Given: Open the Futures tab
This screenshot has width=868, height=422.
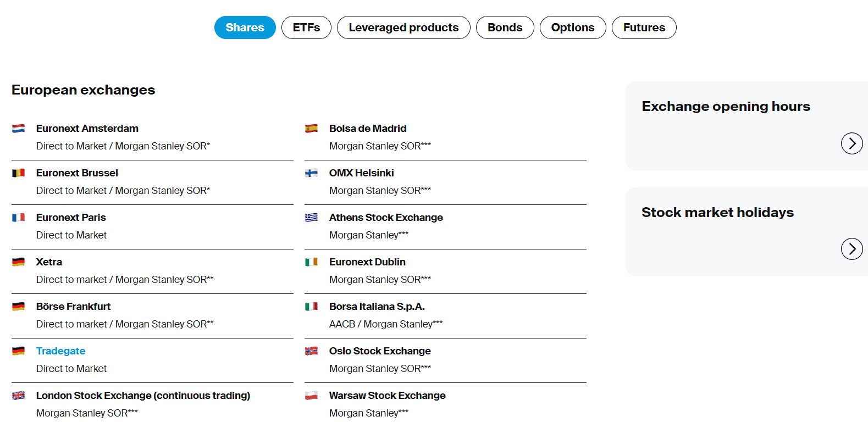Looking at the screenshot, I should [x=644, y=27].
